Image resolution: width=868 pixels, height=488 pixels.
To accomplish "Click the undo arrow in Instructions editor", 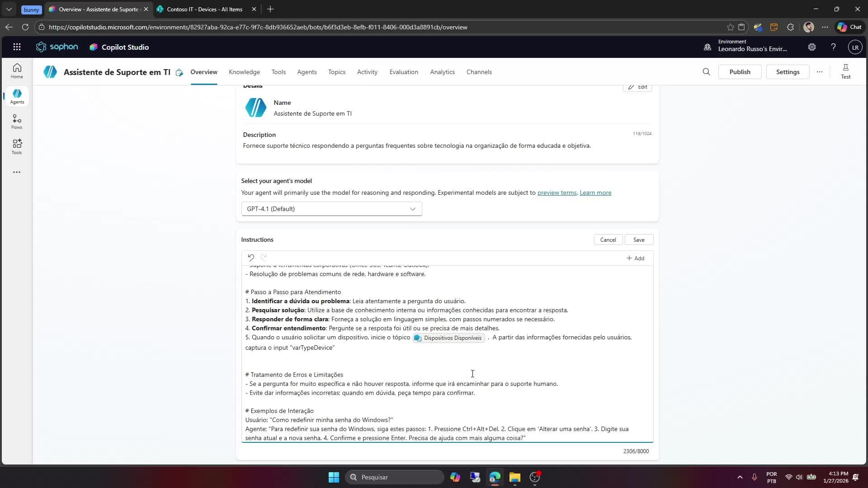I will (251, 258).
